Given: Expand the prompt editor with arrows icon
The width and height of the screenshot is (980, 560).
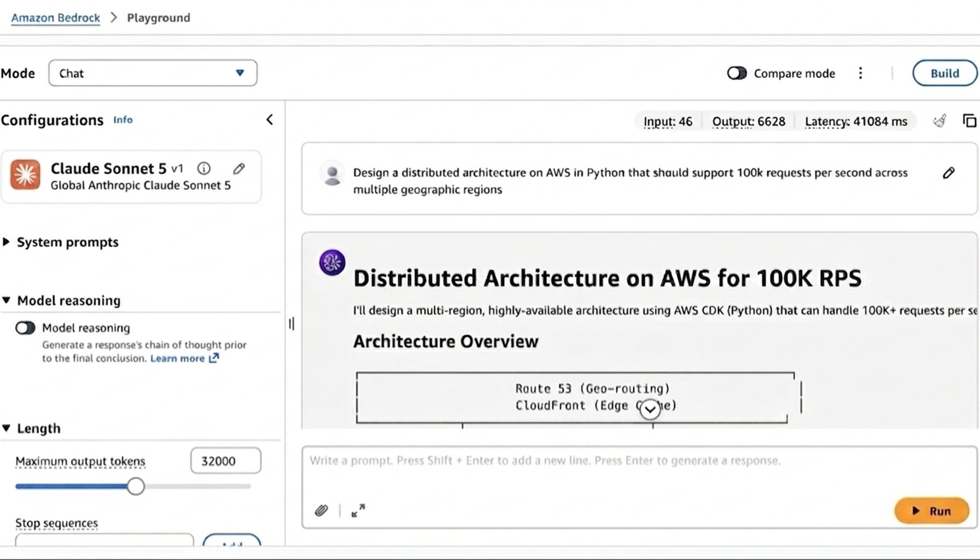Looking at the screenshot, I should 358,511.
